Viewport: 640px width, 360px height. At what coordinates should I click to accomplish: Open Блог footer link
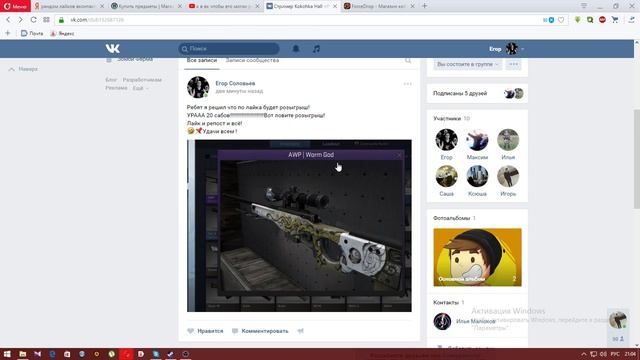111,80
